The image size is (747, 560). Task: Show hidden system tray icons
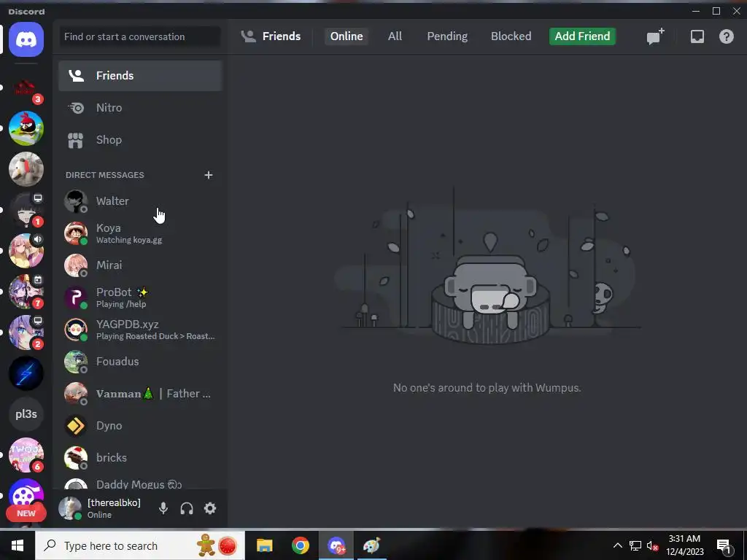point(617,545)
